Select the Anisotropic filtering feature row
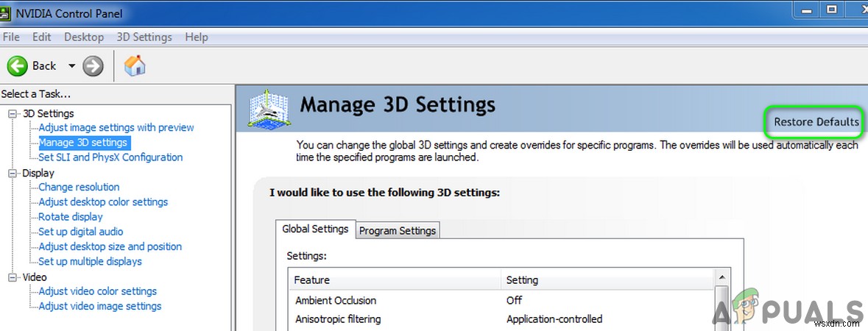The height and width of the screenshot is (331, 868). [x=501, y=319]
